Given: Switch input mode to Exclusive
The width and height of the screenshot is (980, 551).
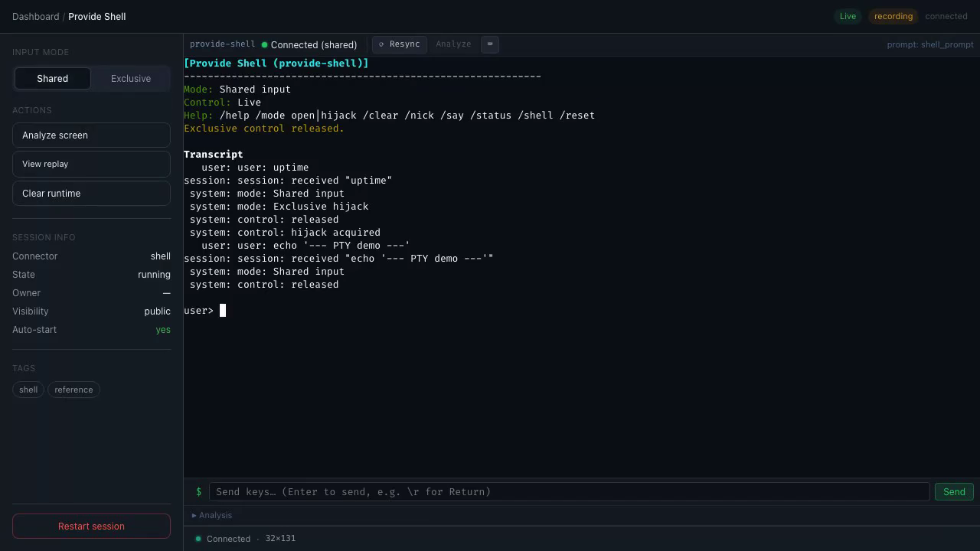Looking at the screenshot, I should [x=131, y=78].
